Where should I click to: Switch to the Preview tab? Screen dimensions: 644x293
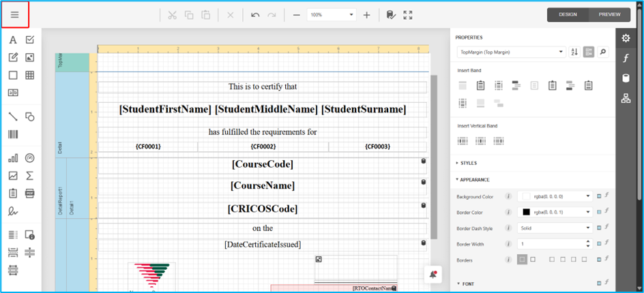(x=609, y=14)
